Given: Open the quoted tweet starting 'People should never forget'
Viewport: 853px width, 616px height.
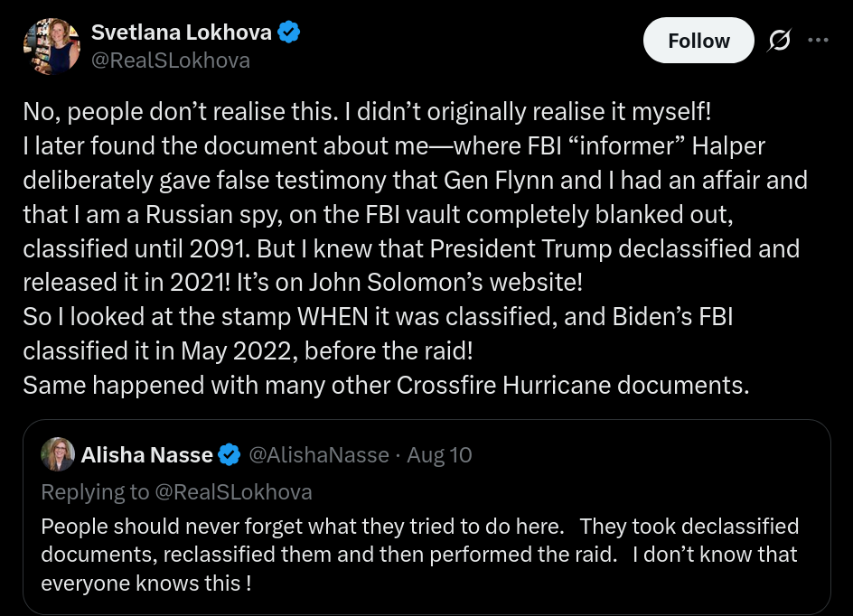Looking at the screenshot, I should pos(420,554).
